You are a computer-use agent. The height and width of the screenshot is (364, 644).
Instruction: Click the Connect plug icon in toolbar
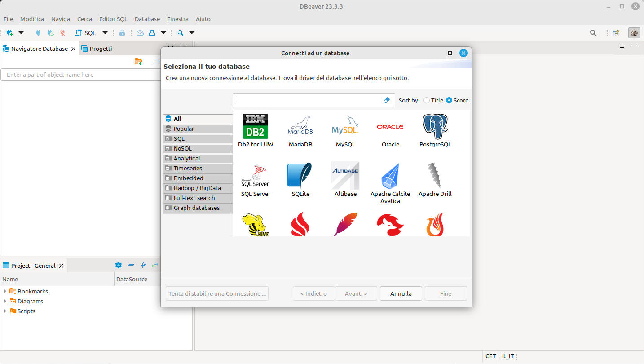point(38,33)
